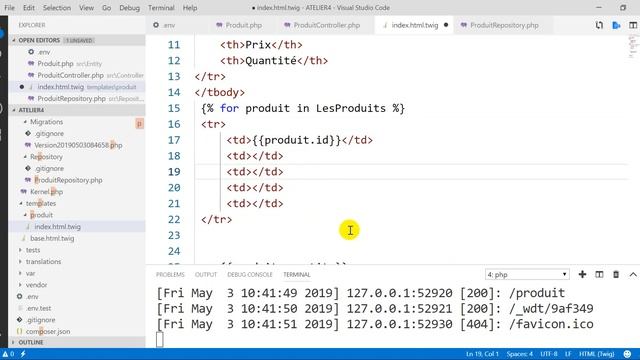This screenshot has height=360, width=640.
Task: Close the unsaved index.html.twig tab via its dot
Action: pyautogui.click(x=446, y=25)
